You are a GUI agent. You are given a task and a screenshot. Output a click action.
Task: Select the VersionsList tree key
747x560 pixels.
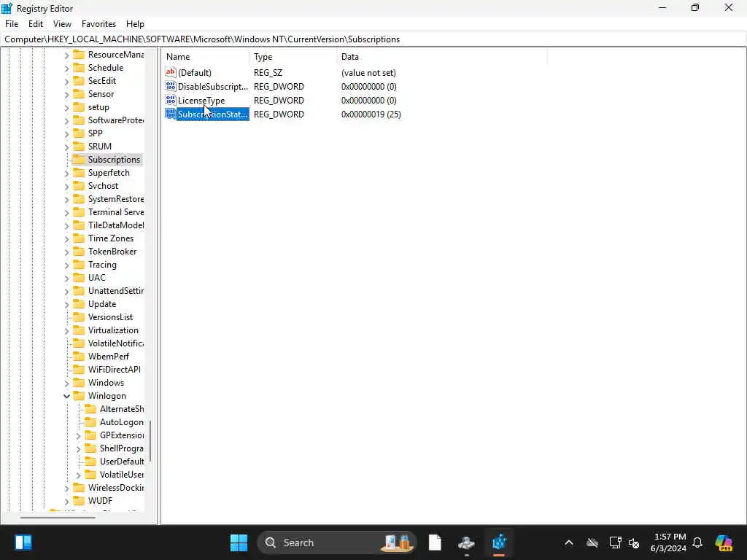pos(111,317)
